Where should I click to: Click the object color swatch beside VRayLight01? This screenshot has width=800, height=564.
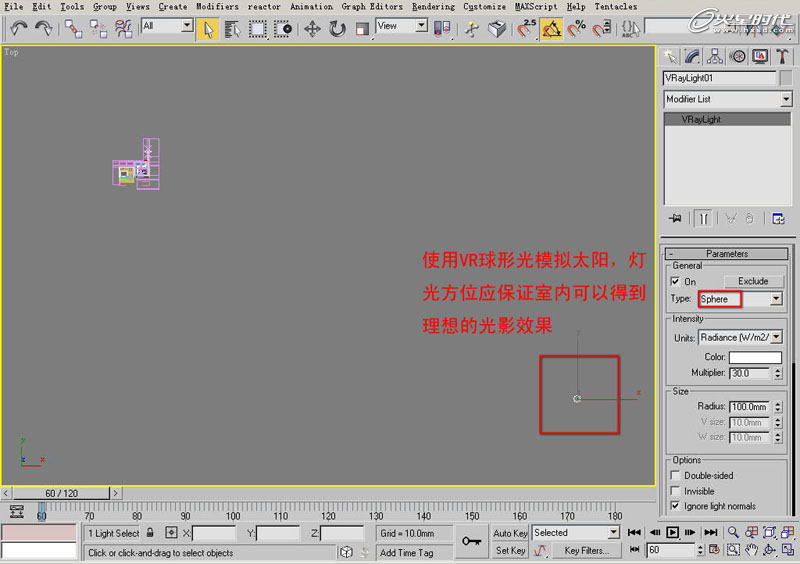[x=786, y=78]
